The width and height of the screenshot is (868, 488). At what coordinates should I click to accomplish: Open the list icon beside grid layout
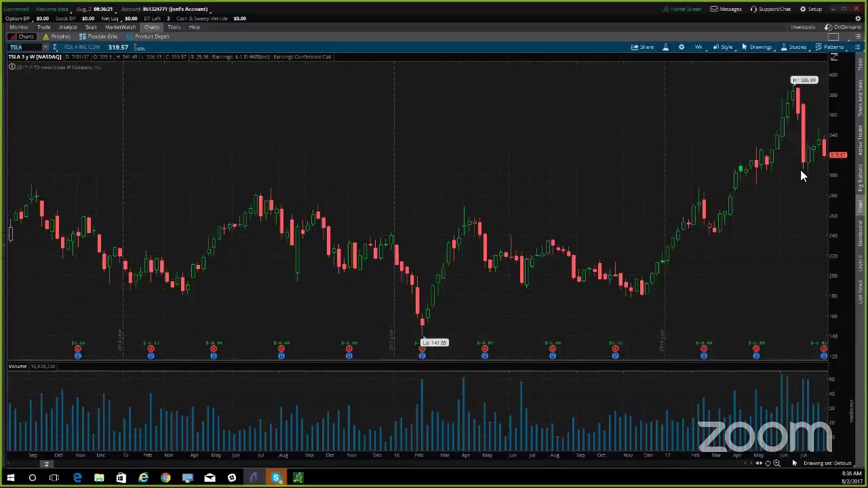tap(858, 37)
